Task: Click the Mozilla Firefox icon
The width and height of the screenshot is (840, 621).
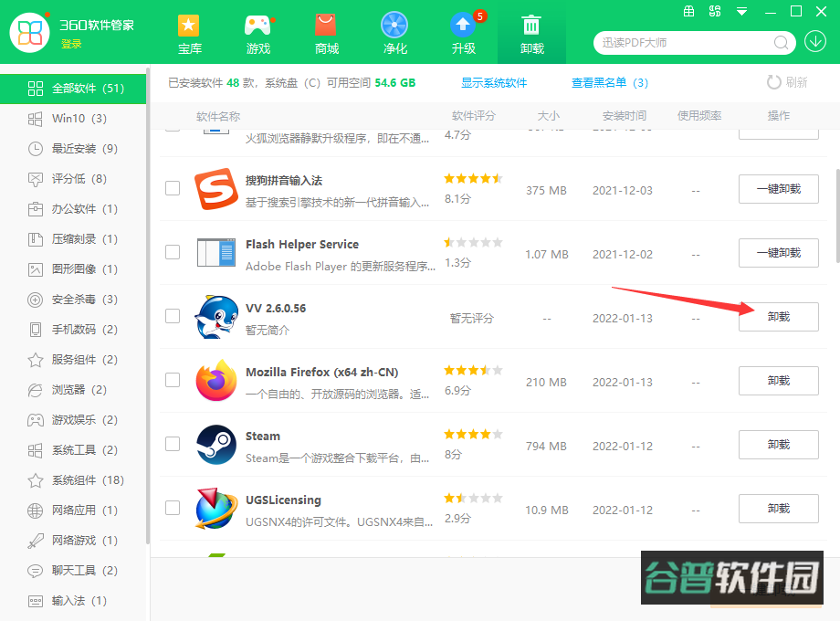Action: 216,381
